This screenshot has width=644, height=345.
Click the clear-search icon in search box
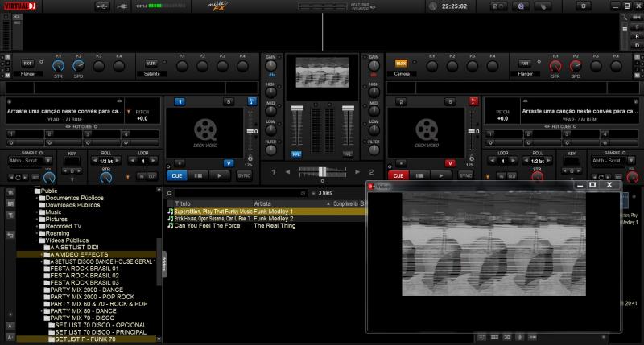(x=303, y=193)
